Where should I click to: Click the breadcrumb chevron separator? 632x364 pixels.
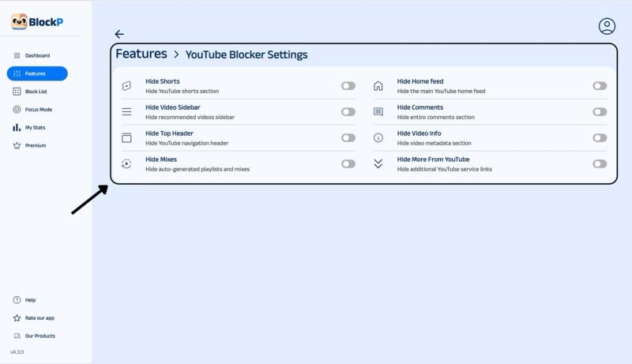coord(176,54)
